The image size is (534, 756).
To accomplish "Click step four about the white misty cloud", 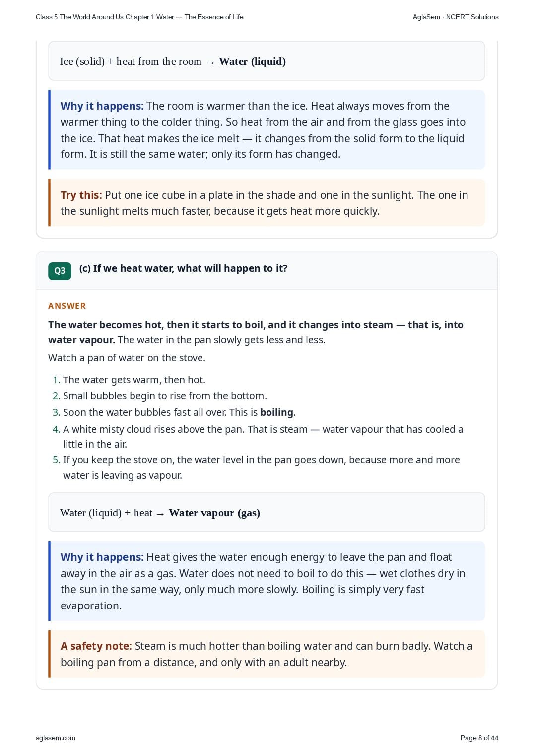I will (x=258, y=436).
